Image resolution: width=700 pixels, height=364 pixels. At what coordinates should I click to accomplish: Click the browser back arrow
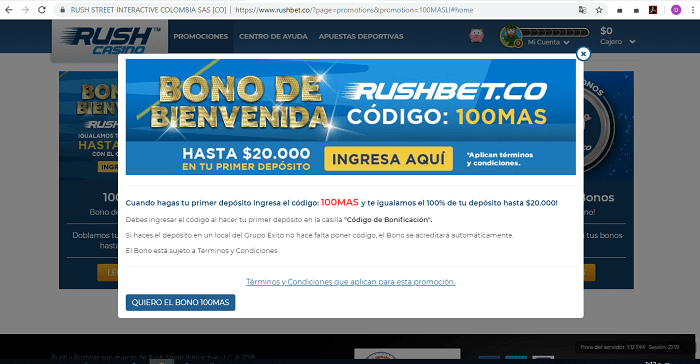click(x=8, y=10)
